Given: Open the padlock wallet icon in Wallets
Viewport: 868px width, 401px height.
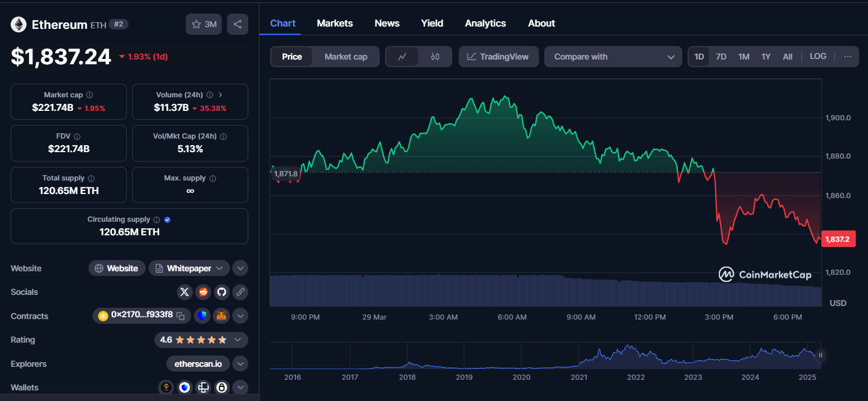Looking at the screenshot, I should (x=222, y=387).
